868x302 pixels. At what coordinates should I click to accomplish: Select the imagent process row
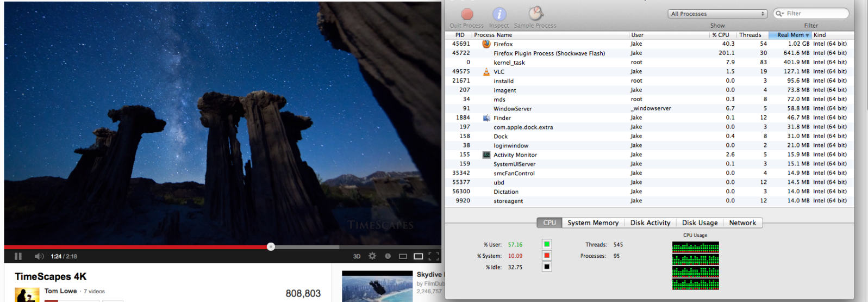649,90
